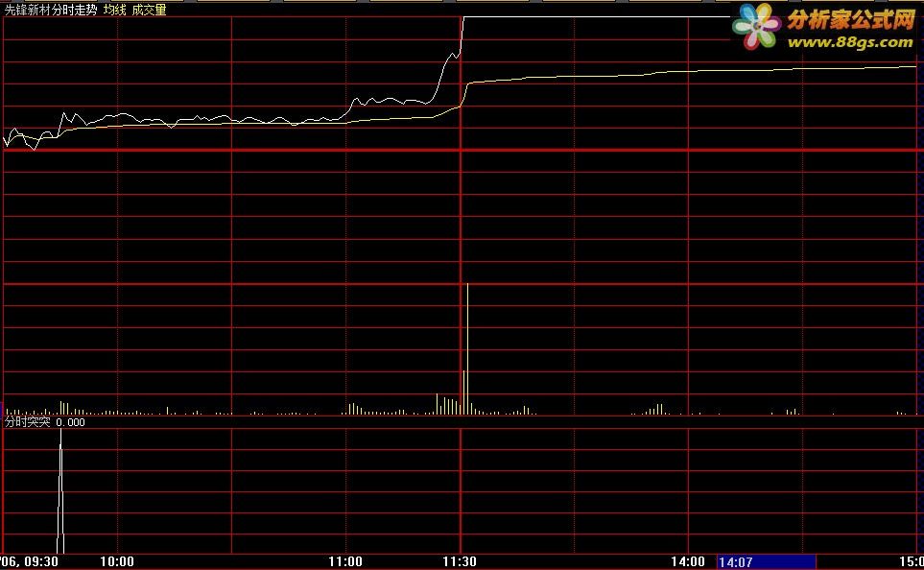Click the 先锋新材分时走势 chart title
This screenshot has height=570, width=924.
pyautogui.click(x=51, y=10)
